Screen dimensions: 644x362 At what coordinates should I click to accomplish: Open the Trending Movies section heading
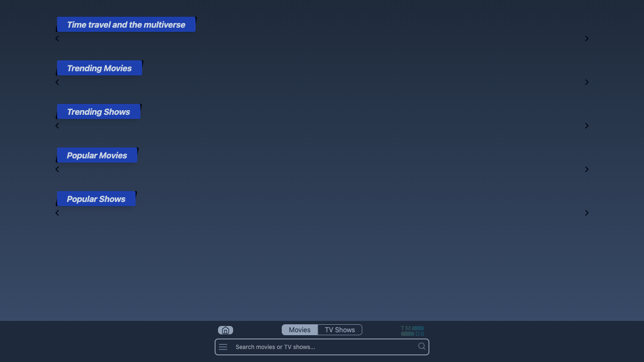pyautogui.click(x=99, y=68)
